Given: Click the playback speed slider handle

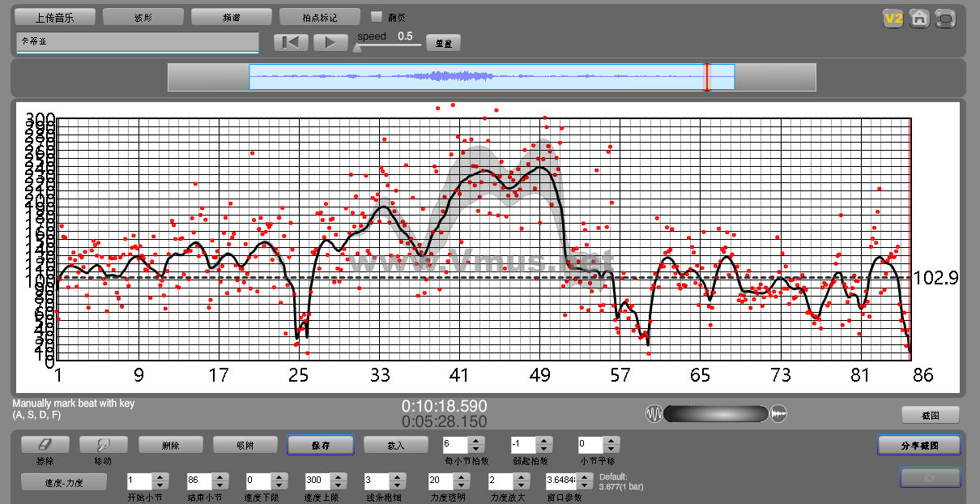Looking at the screenshot, I should click(357, 46).
